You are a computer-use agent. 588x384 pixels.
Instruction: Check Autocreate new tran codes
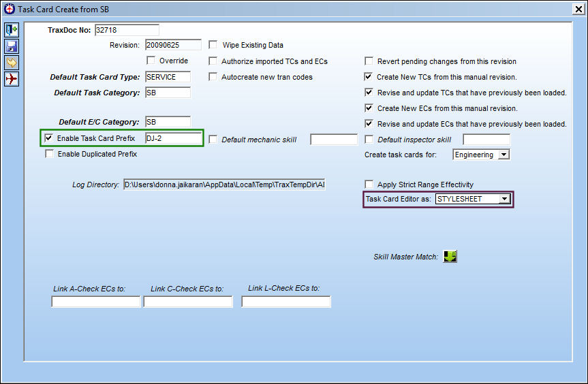[x=213, y=77]
